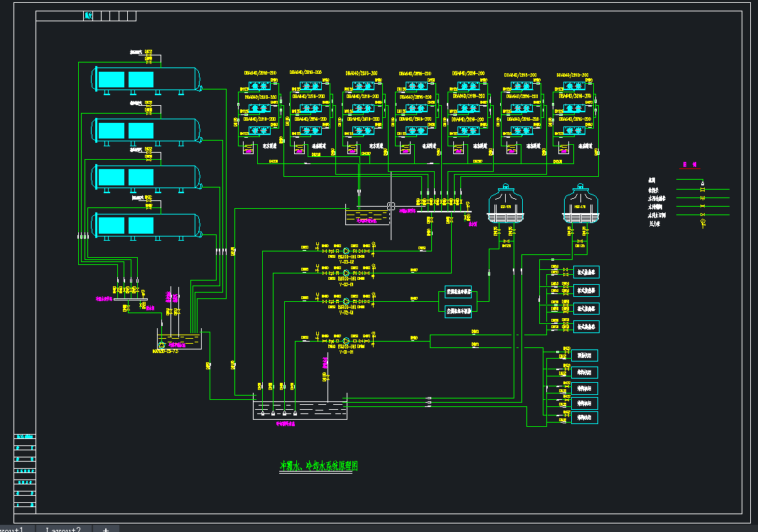Select the left cooling tower symbol
The image size is (758, 532).
click(x=506, y=203)
